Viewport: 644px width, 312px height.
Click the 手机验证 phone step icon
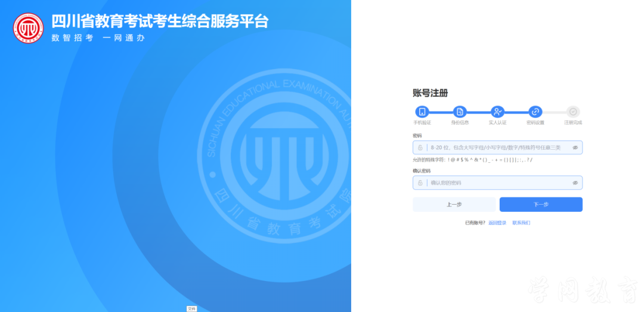(422, 112)
